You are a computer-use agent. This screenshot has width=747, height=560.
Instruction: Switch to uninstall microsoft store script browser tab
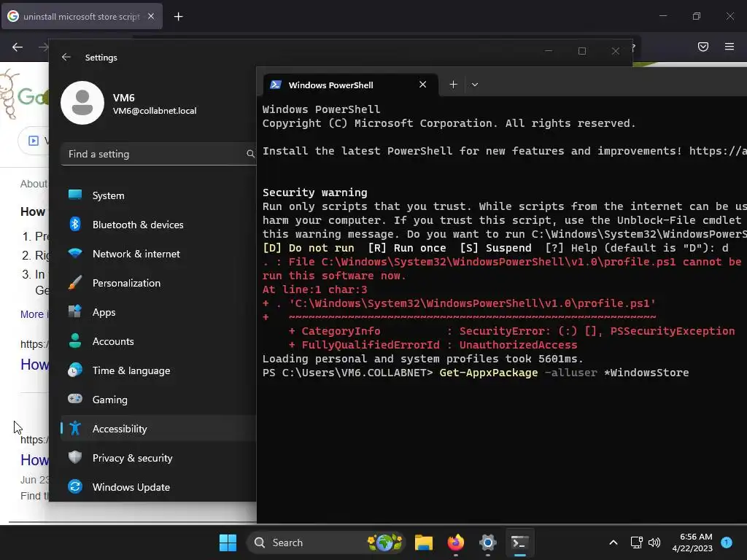tap(82, 17)
